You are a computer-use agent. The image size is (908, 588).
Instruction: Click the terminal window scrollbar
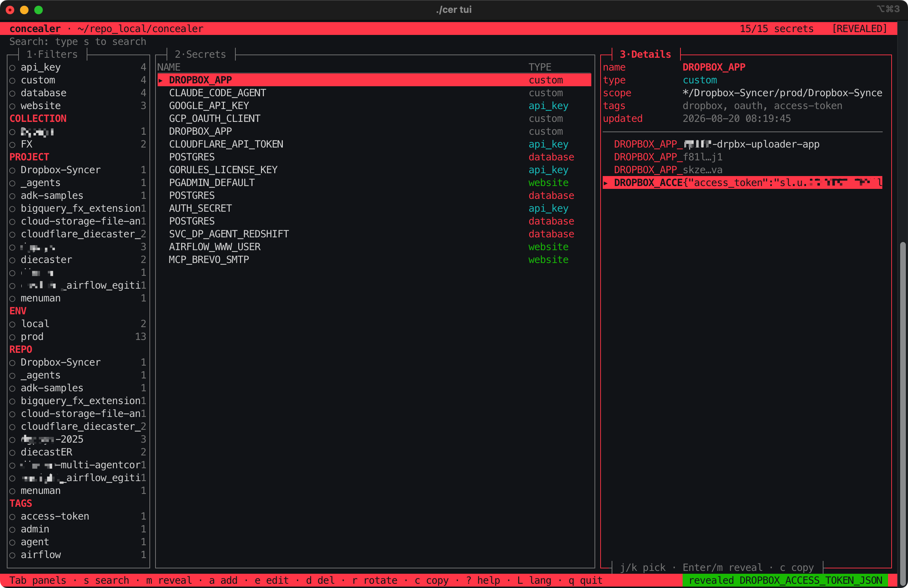click(x=903, y=414)
